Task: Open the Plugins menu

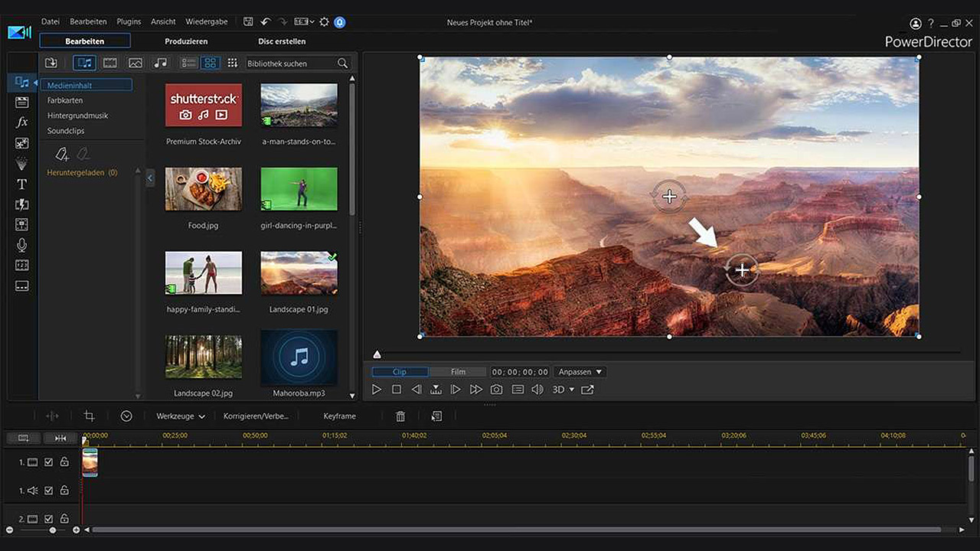Action: 128,21
